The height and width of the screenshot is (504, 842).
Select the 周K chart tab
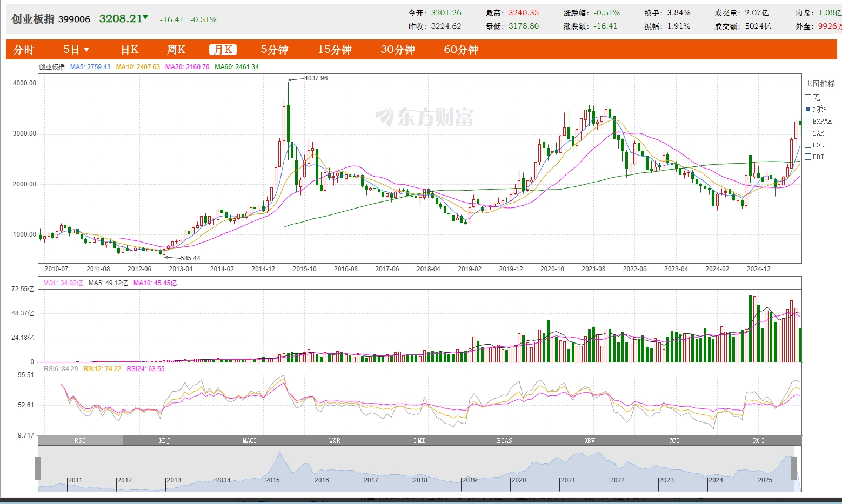point(176,50)
